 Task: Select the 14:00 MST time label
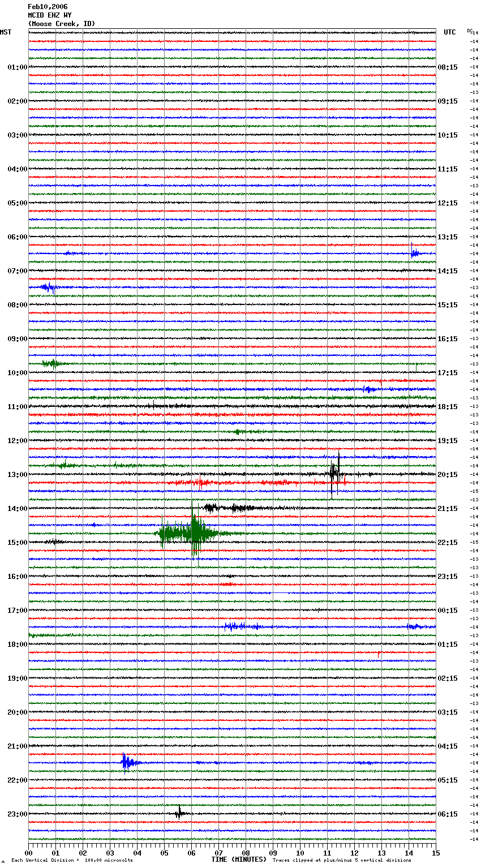[x=18, y=509]
